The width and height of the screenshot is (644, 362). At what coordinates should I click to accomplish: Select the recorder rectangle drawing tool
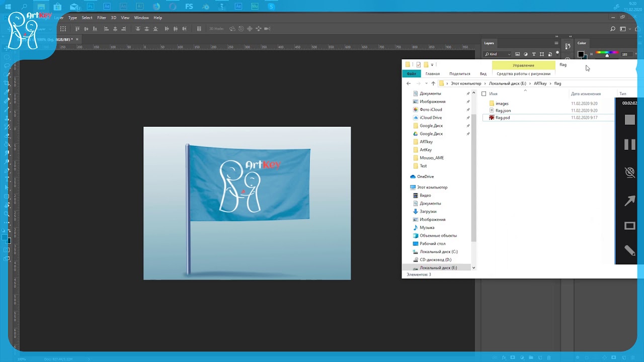pyautogui.click(x=630, y=226)
